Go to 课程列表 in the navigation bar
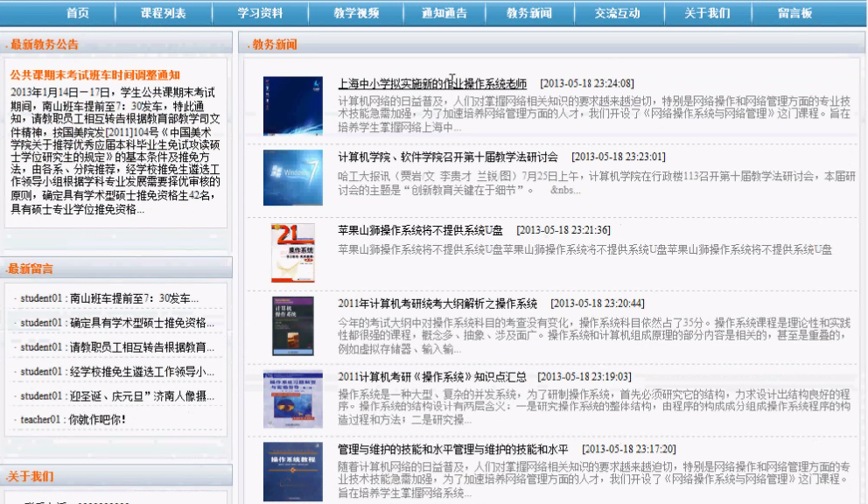Image resolution: width=868 pixels, height=504 pixels. [x=164, y=13]
